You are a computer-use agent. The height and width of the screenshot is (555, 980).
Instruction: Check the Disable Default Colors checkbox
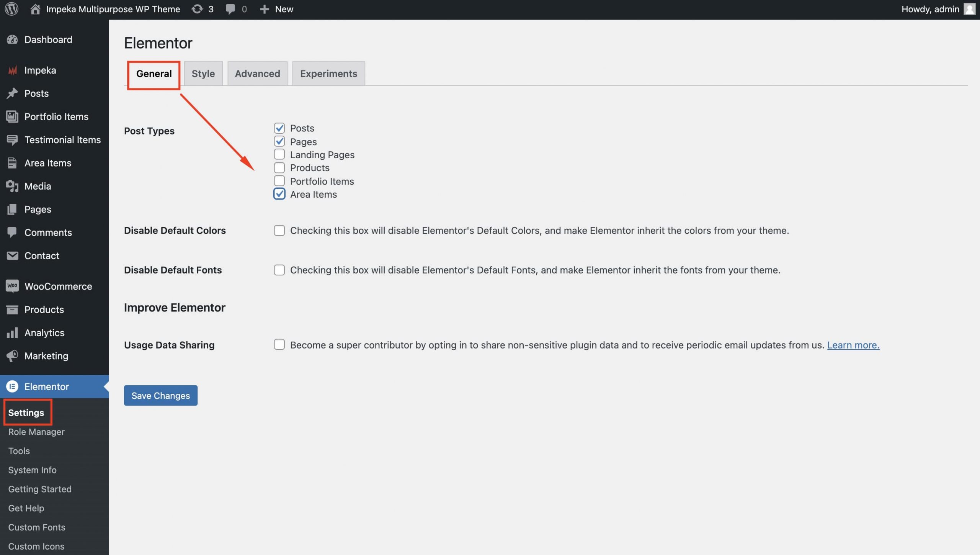point(279,230)
